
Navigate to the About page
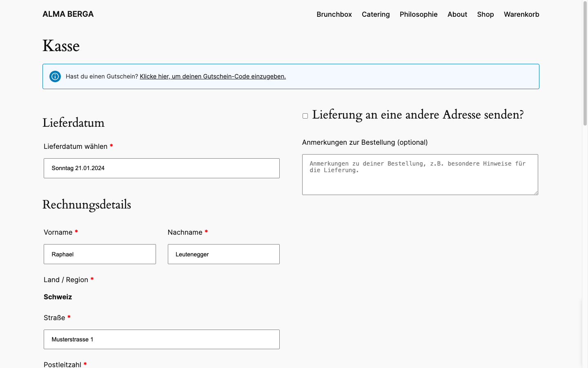[x=457, y=14]
